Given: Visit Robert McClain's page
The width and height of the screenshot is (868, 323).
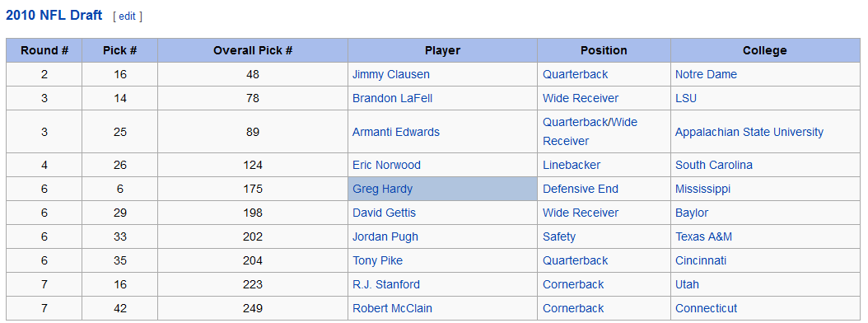Looking at the screenshot, I should tap(393, 308).
